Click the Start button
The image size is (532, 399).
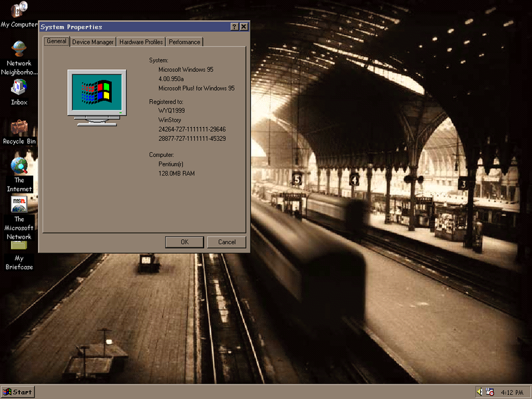17,392
